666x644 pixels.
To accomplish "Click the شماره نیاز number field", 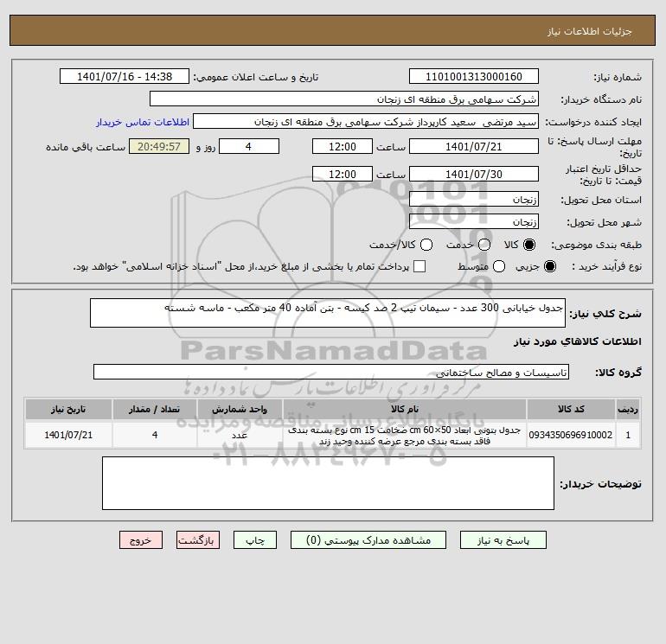I will [x=474, y=76].
